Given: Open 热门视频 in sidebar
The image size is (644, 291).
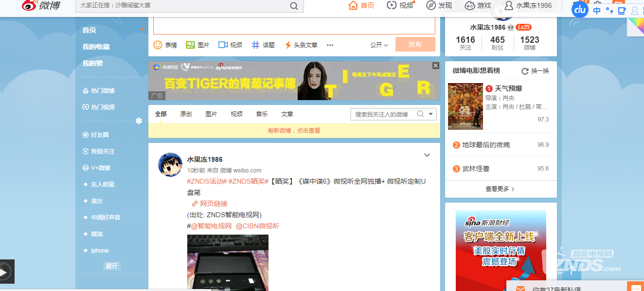Looking at the screenshot, I should point(99,107).
